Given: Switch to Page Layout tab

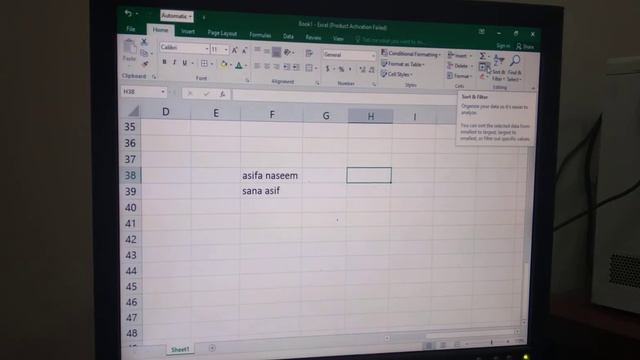Looking at the screenshot, I should [x=222, y=33].
